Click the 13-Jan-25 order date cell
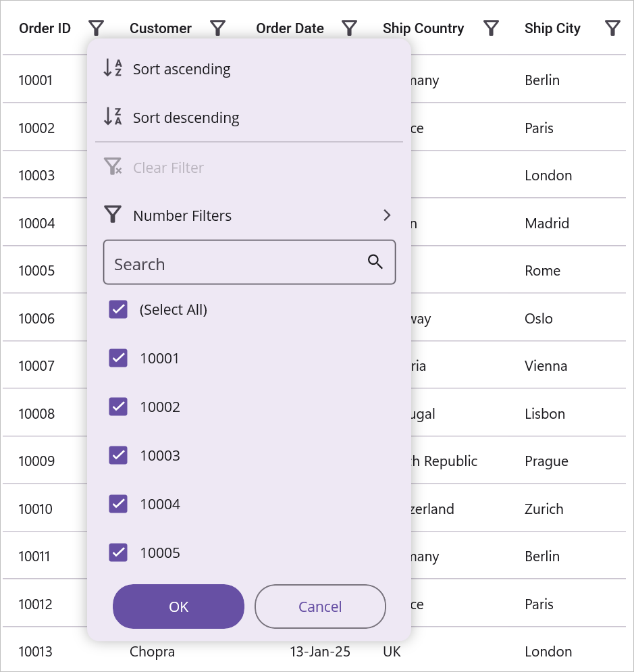The width and height of the screenshot is (634, 672). click(x=320, y=652)
